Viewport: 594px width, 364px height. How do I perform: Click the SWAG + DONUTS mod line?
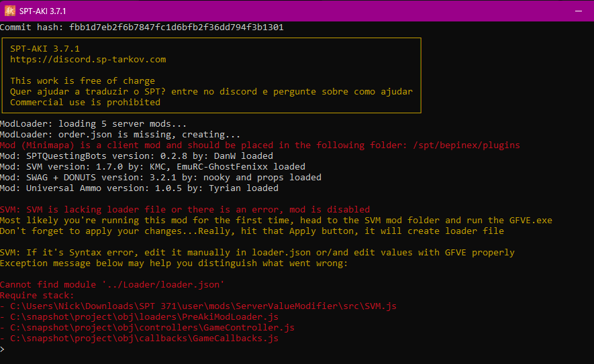160,178
